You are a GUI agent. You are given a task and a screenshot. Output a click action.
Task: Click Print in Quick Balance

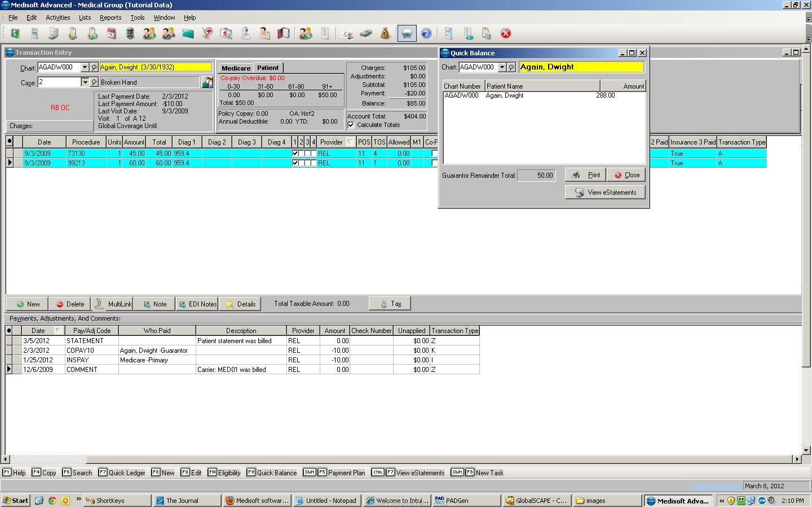tap(585, 175)
